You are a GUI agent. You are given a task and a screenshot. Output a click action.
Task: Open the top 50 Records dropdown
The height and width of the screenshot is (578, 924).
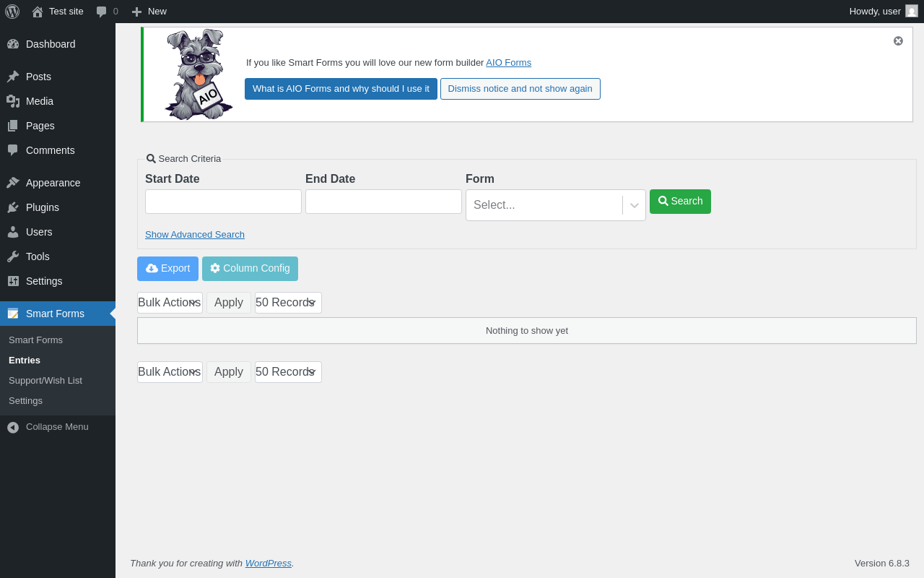288,303
